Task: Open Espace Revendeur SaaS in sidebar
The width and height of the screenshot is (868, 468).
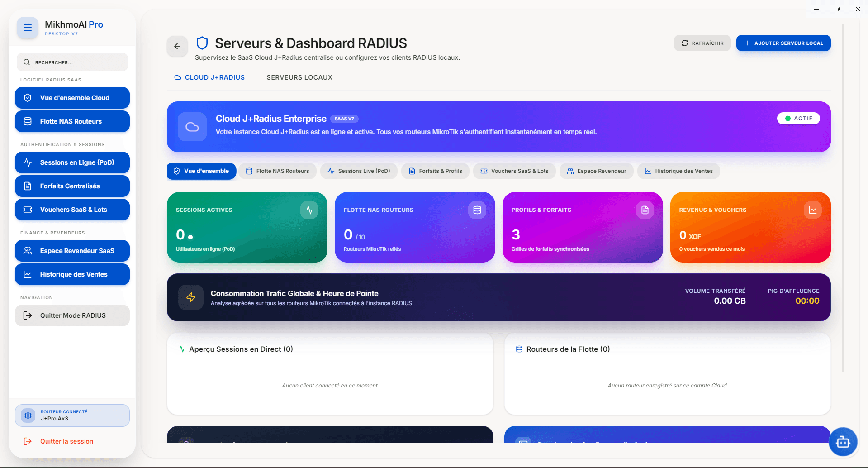Action: point(72,251)
